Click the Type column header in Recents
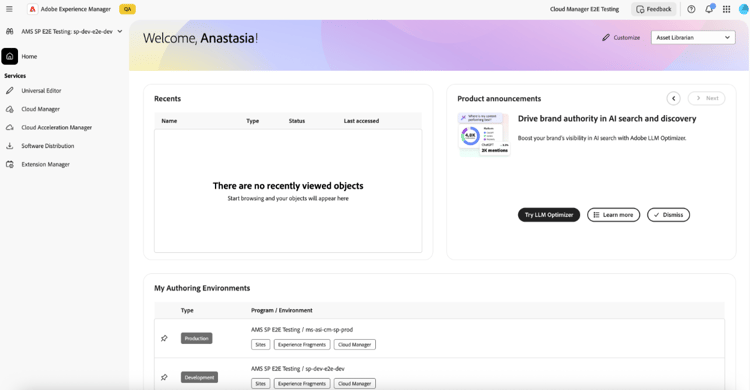Image resolution: width=750 pixels, height=390 pixels. (x=253, y=121)
